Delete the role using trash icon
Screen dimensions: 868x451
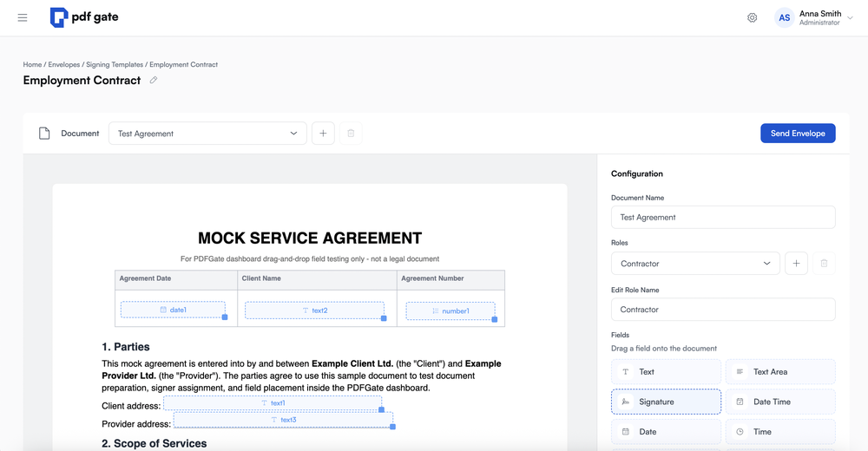(x=824, y=264)
